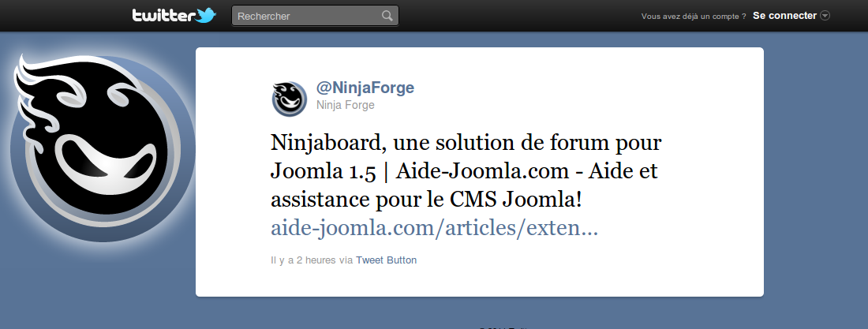868x329 pixels.
Task: Open the Se connecter login link
Action: 784,16
